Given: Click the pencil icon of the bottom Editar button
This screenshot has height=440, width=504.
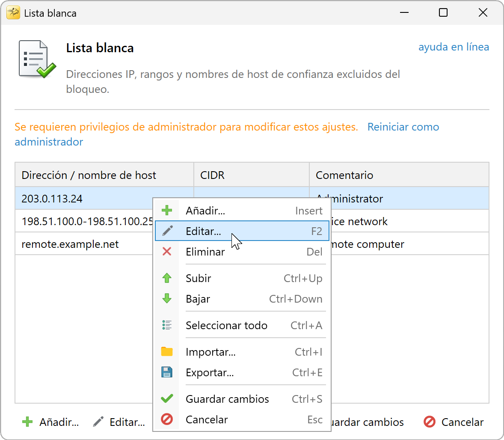Looking at the screenshot, I should pyautogui.click(x=98, y=422).
